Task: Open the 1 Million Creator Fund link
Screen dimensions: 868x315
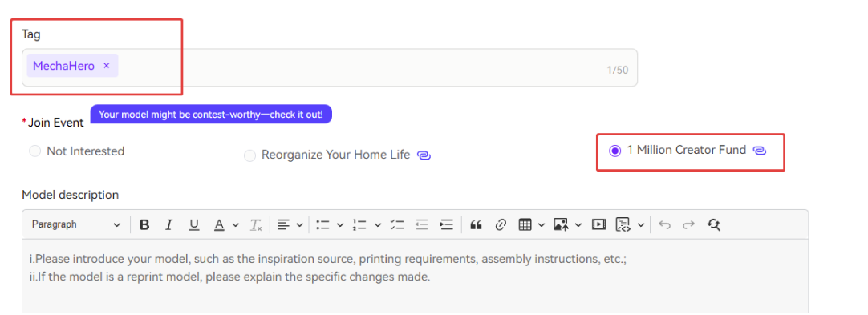Action: click(x=760, y=151)
